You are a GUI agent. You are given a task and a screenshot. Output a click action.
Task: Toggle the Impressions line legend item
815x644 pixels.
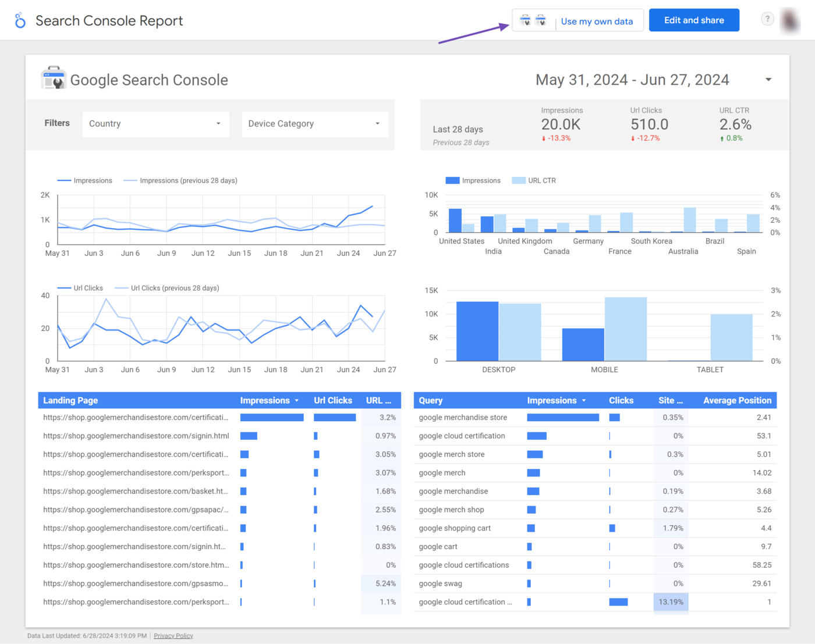pos(85,180)
